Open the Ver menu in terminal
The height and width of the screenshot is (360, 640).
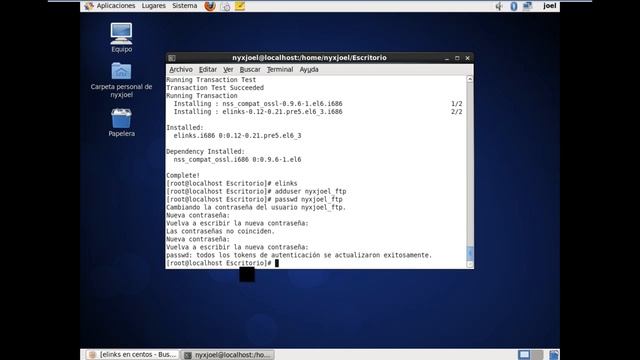click(228, 69)
